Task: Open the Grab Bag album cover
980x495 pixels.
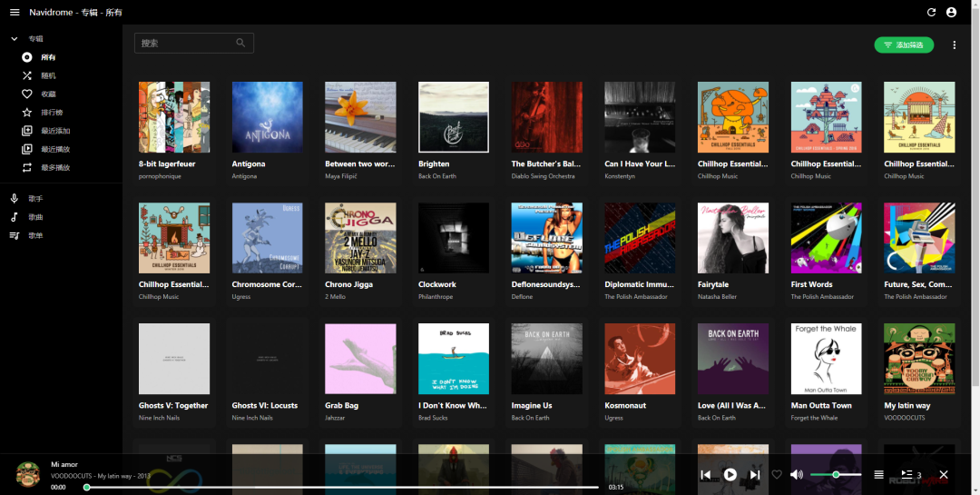Action: (x=360, y=359)
